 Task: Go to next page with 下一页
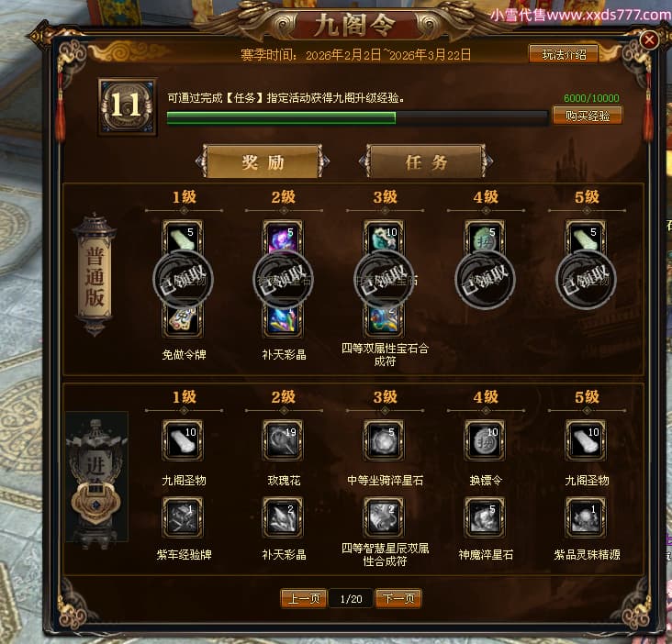point(398,598)
